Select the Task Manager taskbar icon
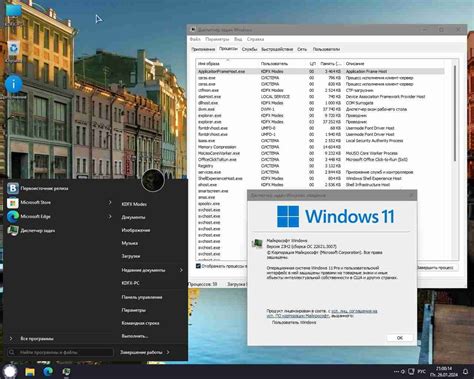 [66, 371]
